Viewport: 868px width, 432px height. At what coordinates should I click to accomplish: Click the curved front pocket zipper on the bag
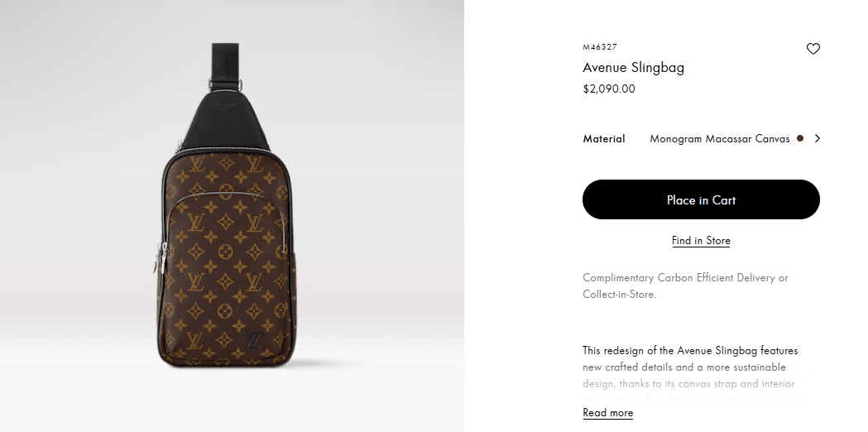pos(228,195)
